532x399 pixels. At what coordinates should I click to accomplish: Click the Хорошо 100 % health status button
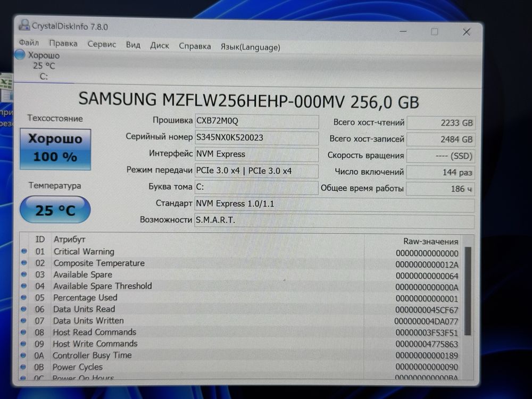pyautogui.click(x=55, y=149)
